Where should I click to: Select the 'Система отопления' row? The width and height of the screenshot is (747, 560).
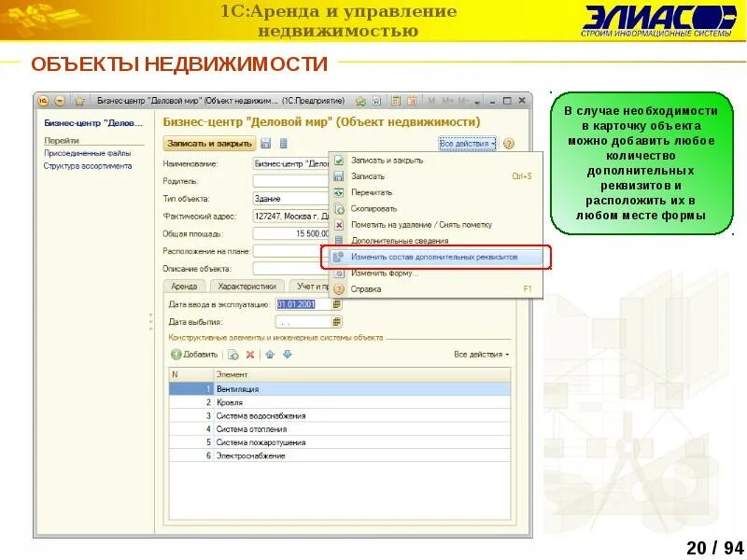coord(340,429)
